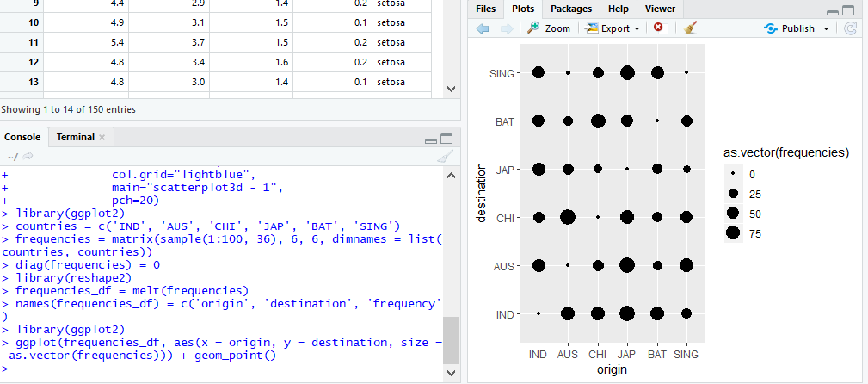This screenshot has width=868, height=384.
Task: Click the legend entry labeled 75
Action: click(x=754, y=234)
